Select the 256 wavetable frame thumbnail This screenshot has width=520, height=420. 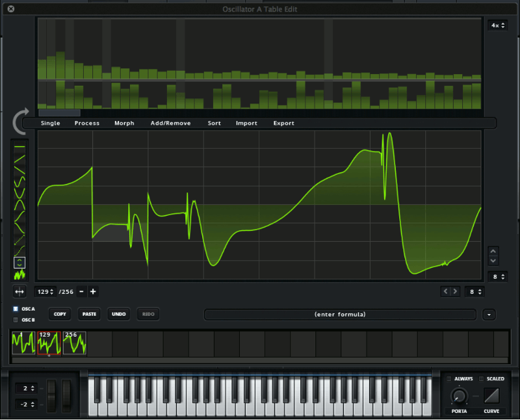click(76, 344)
